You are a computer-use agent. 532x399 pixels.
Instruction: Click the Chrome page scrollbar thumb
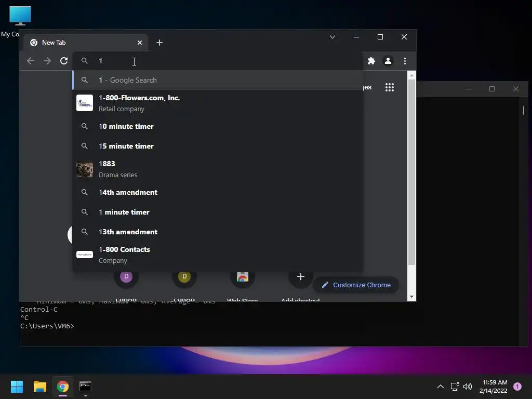pyautogui.click(x=411, y=171)
